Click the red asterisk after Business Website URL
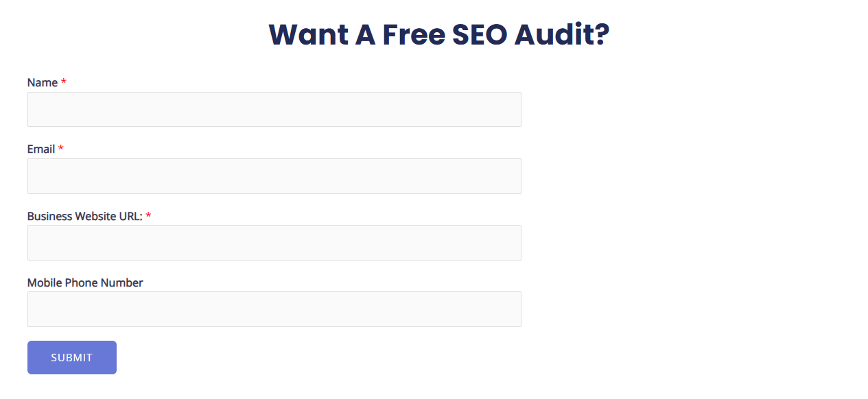 (148, 215)
